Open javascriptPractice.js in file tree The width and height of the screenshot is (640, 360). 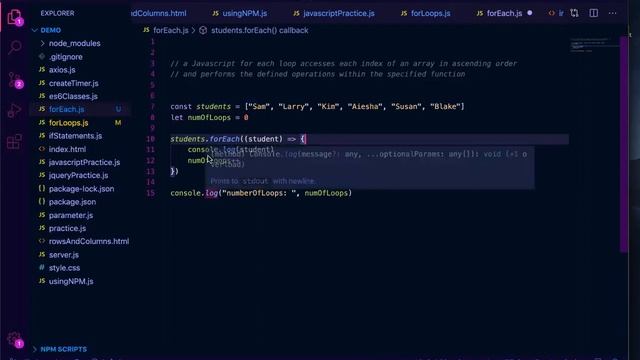click(x=84, y=162)
